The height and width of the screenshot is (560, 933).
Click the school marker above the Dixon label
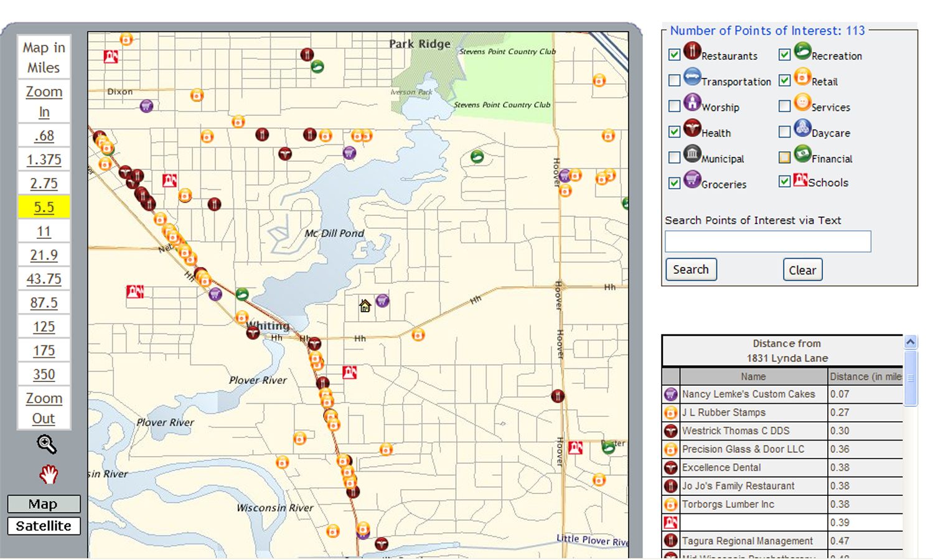pos(111,57)
